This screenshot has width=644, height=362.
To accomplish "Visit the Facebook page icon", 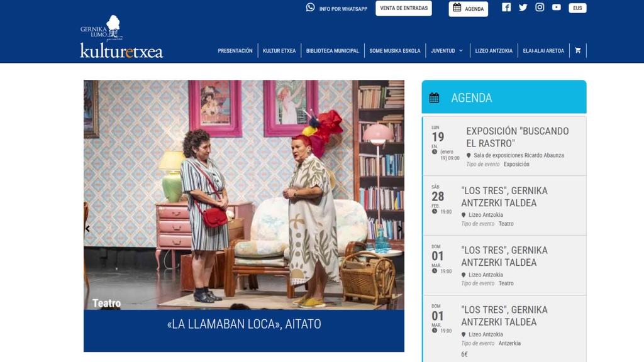I will click(x=506, y=8).
